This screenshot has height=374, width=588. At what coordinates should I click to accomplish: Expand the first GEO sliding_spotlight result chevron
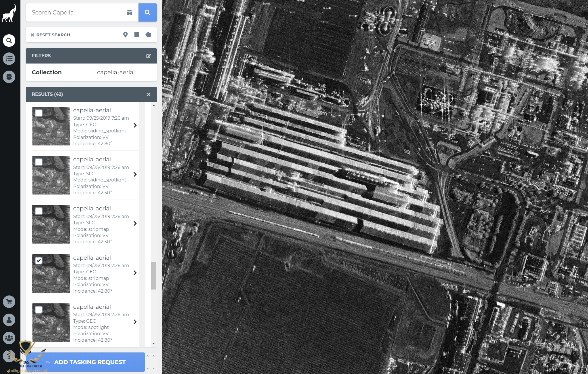tap(135, 125)
